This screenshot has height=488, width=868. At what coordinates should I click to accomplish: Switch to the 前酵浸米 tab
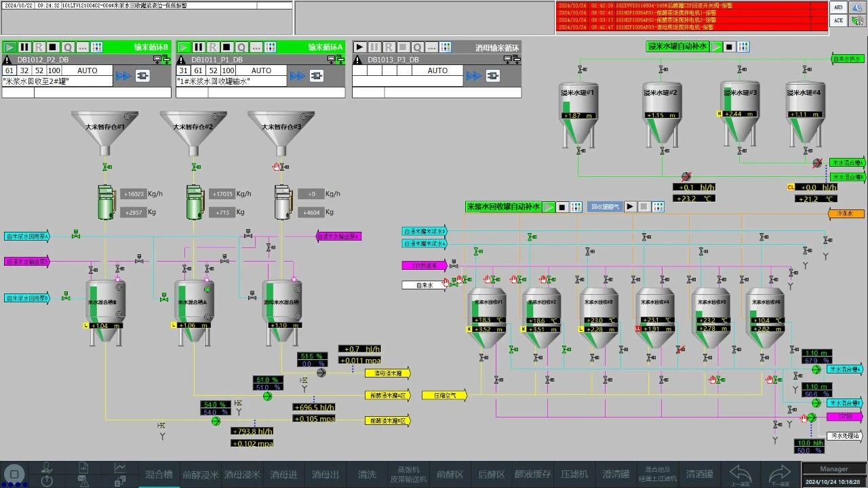tap(201, 474)
